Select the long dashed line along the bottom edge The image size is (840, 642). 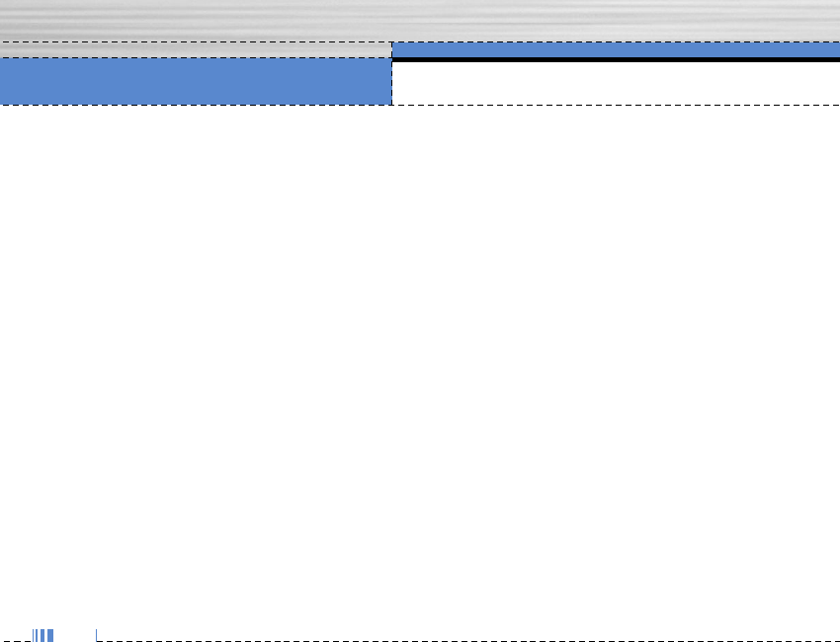point(468,641)
